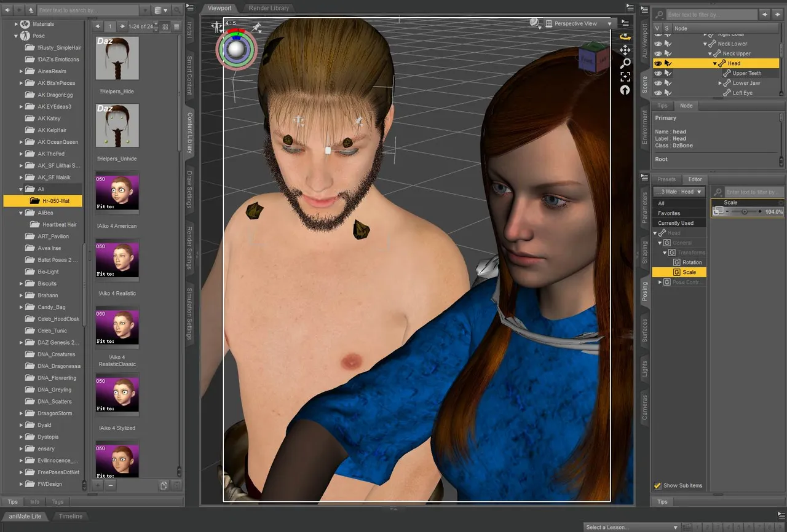Collapse the Head node in Scene tree
787x532 pixels.
[714, 64]
